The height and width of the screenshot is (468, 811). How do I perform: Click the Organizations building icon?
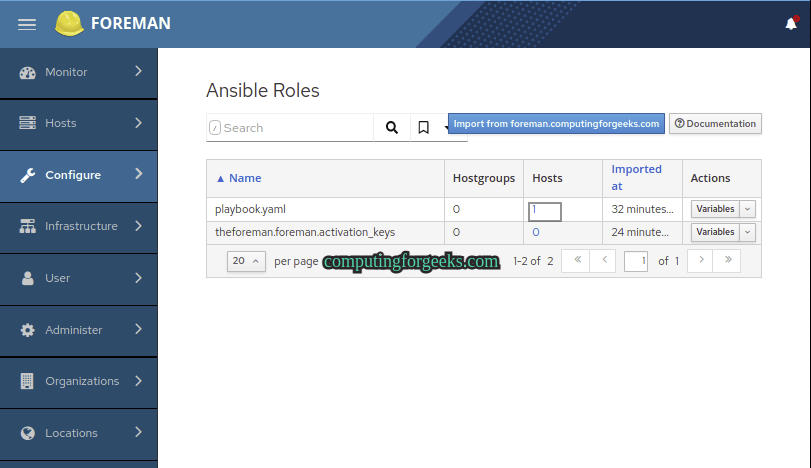(x=27, y=381)
